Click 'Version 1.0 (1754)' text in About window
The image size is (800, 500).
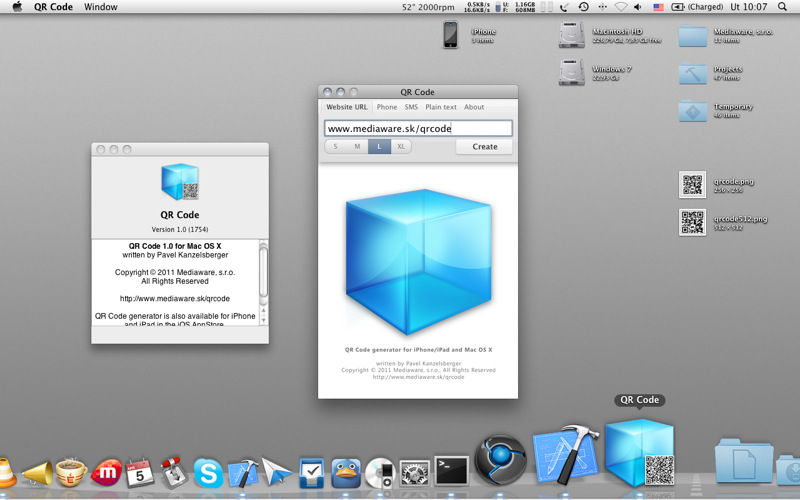180,229
